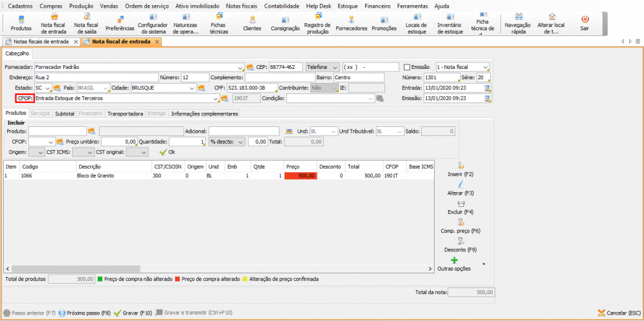Click Cancelar (ESC) button
The height and width of the screenshot is (321, 644).
(x=620, y=313)
